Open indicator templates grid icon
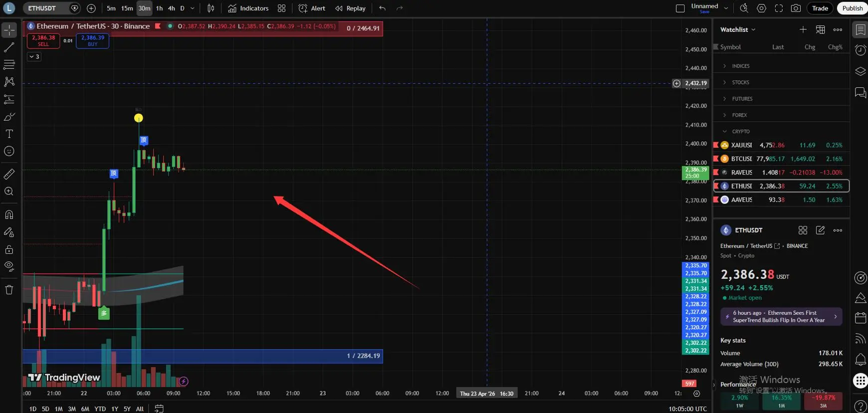 [x=282, y=8]
